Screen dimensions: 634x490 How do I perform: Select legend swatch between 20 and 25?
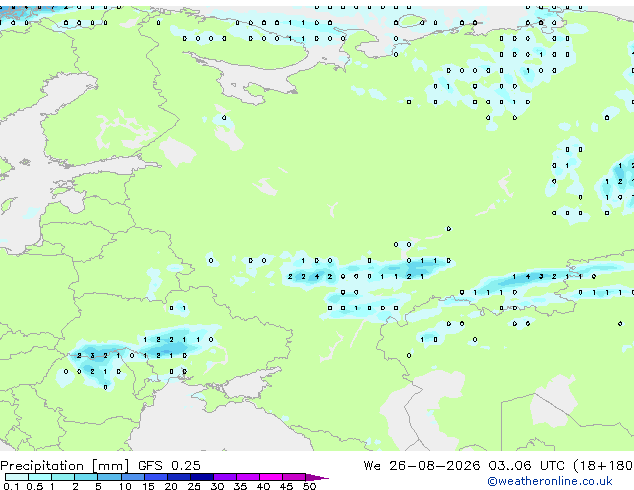click(178, 477)
